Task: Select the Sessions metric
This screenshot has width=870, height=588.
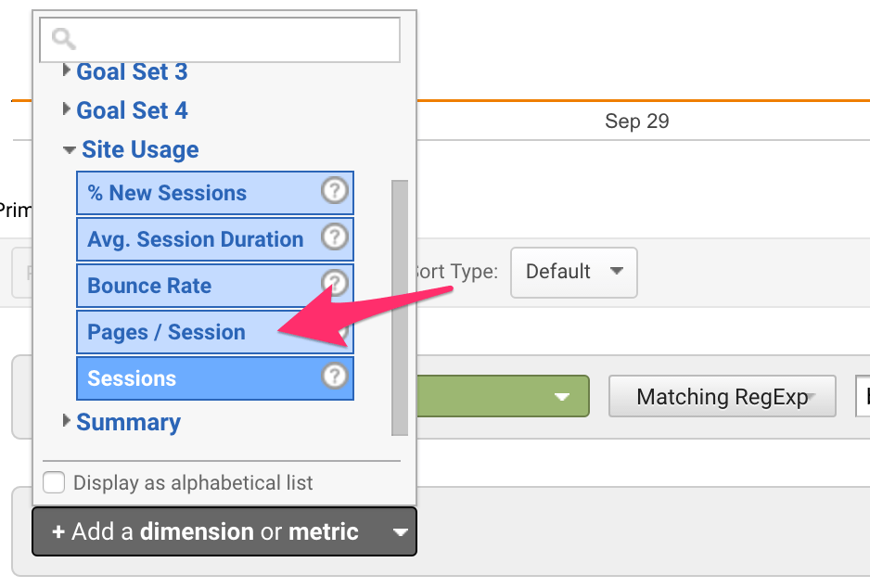Action: (x=215, y=378)
